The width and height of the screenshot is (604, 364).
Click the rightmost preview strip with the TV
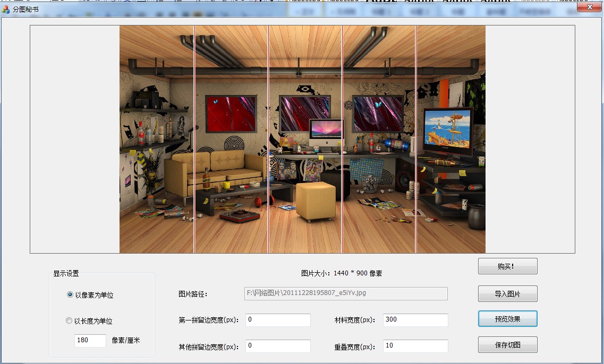click(451, 139)
